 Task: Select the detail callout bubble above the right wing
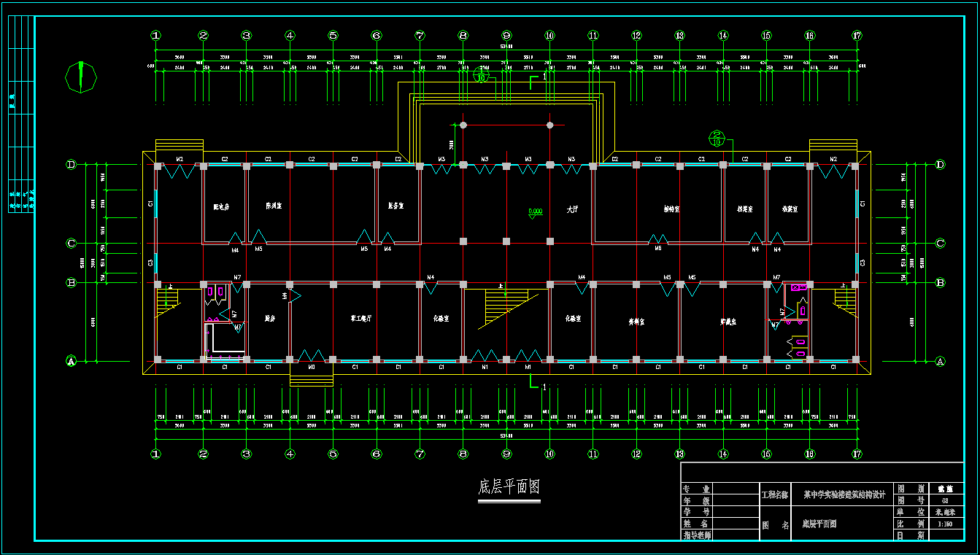717,138
